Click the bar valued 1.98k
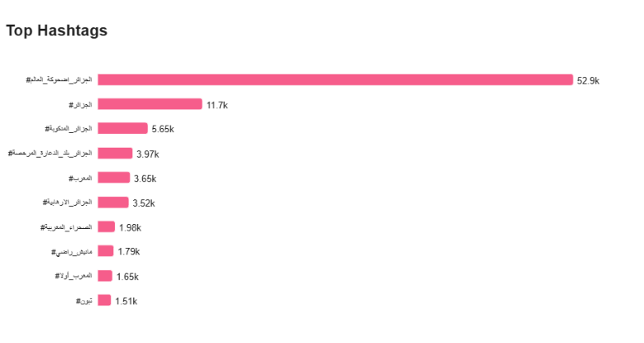This screenshot has height=343, width=644. click(x=107, y=226)
